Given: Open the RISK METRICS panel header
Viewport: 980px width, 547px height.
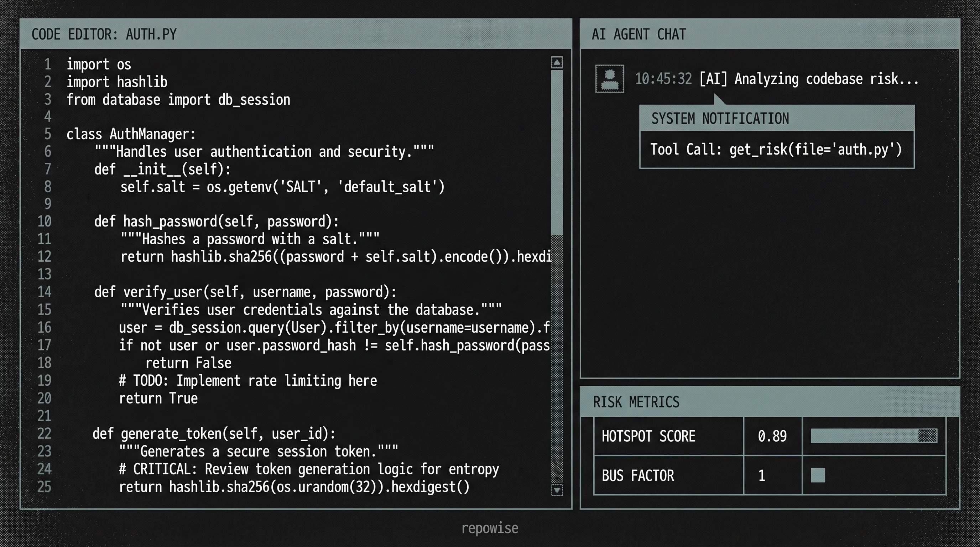Looking at the screenshot, I should click(x=636, y=402).
